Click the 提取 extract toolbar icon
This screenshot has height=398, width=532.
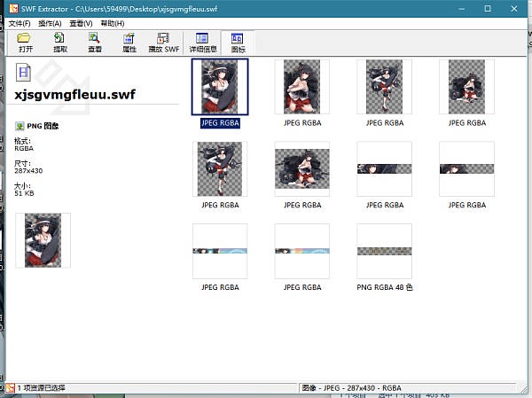(x=60, y=43)
